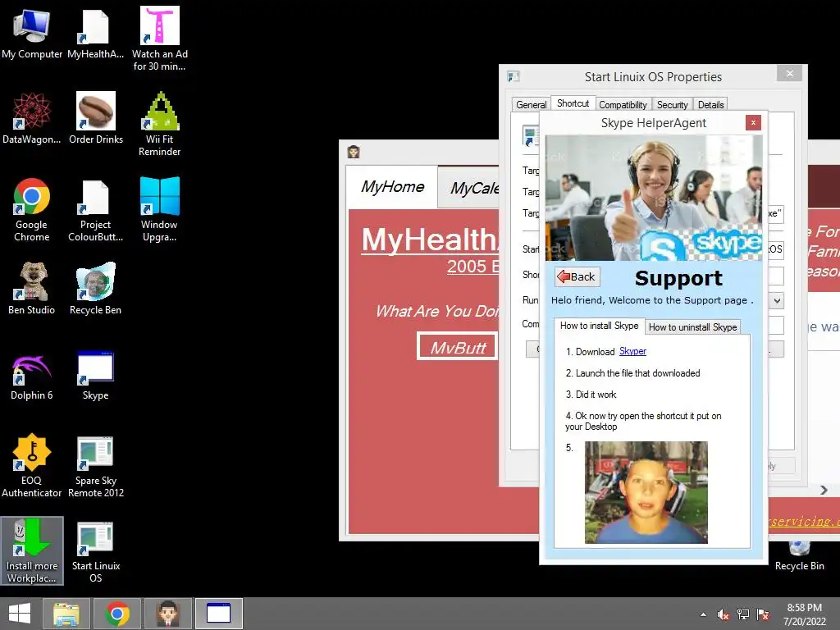The width and height of the screenshot is (840, 630).
Task: Open the Skype desktop shortcut
Action: click(95, 375)
